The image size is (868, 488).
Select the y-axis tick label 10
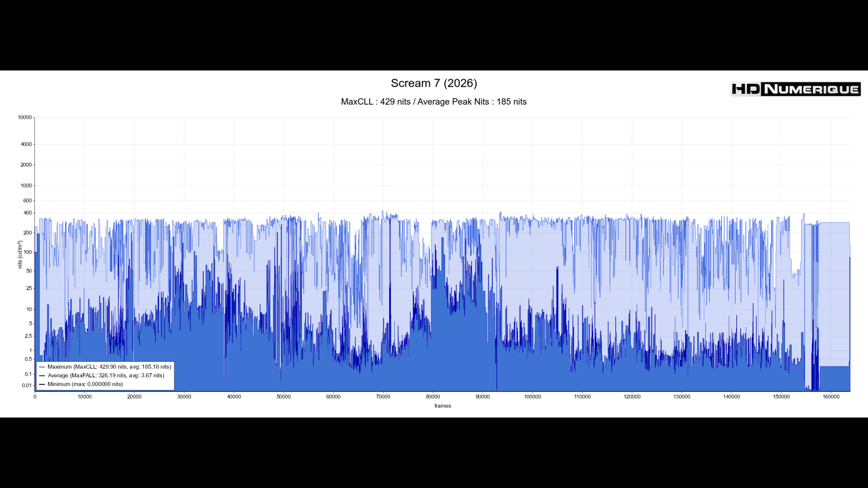click(x=29, y=310)
